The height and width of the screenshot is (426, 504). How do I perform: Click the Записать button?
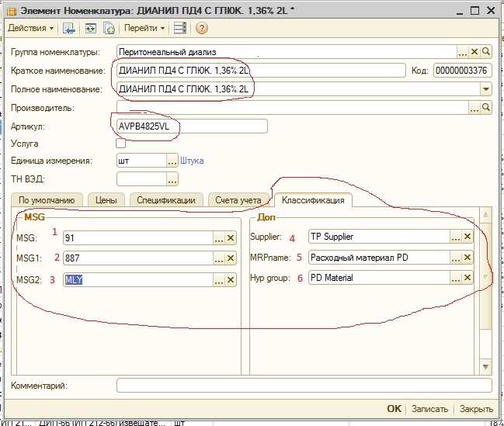[429, 409]
